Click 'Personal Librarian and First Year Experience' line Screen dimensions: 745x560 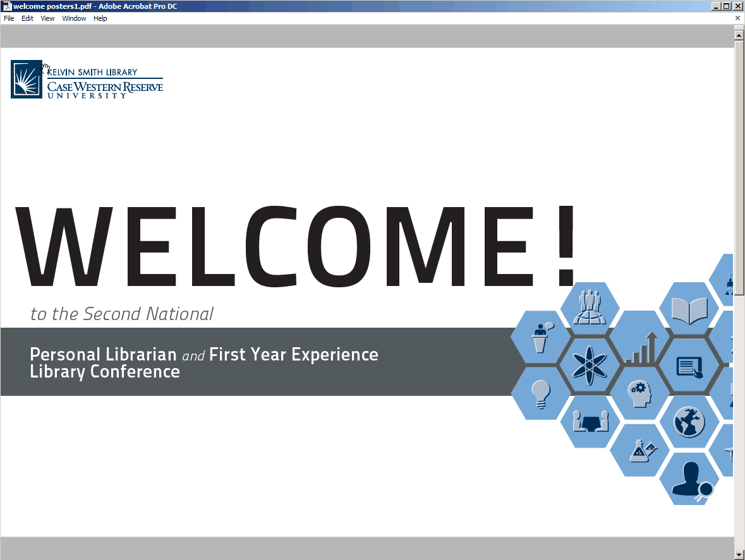tap(204, 354)
